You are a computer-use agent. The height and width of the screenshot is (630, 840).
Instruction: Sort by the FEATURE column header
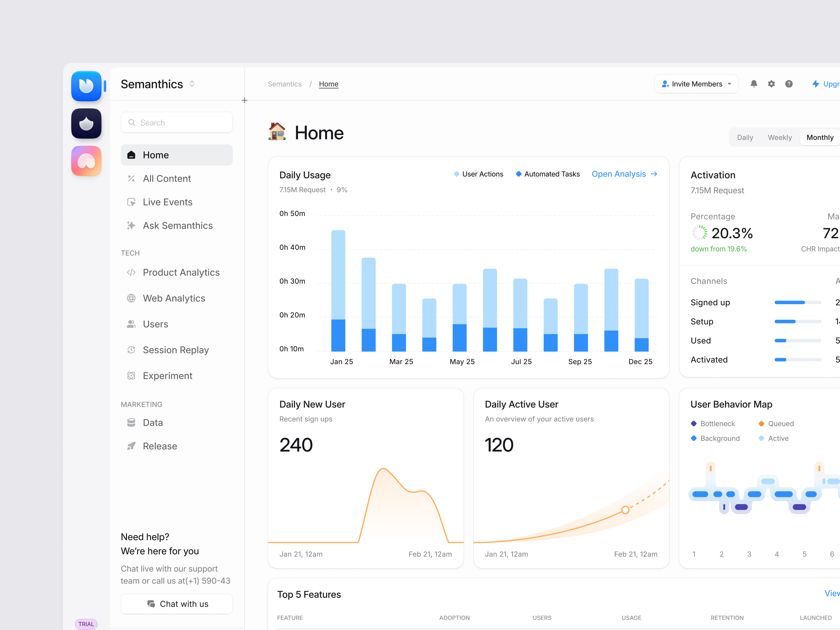[290, 618]
